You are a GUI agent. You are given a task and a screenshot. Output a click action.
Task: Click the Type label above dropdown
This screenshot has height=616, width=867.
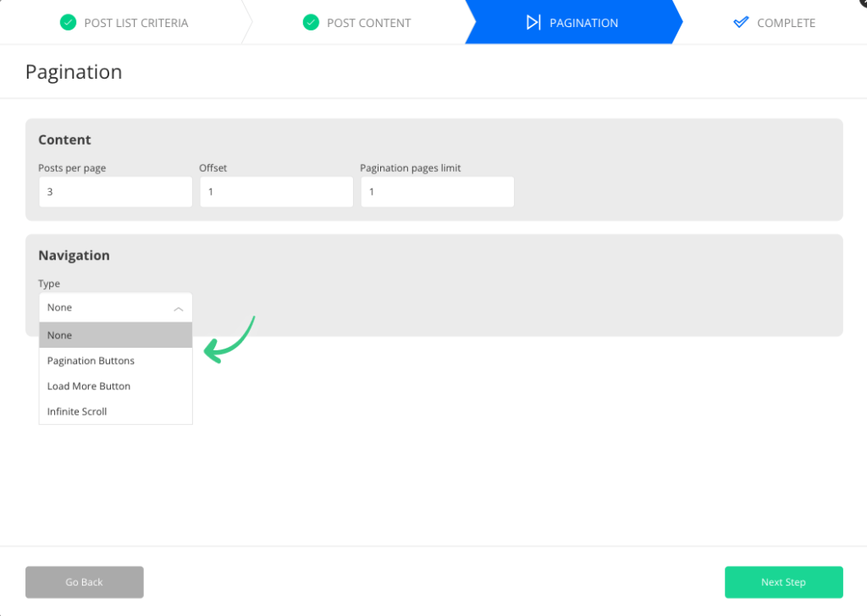[48, 283]
